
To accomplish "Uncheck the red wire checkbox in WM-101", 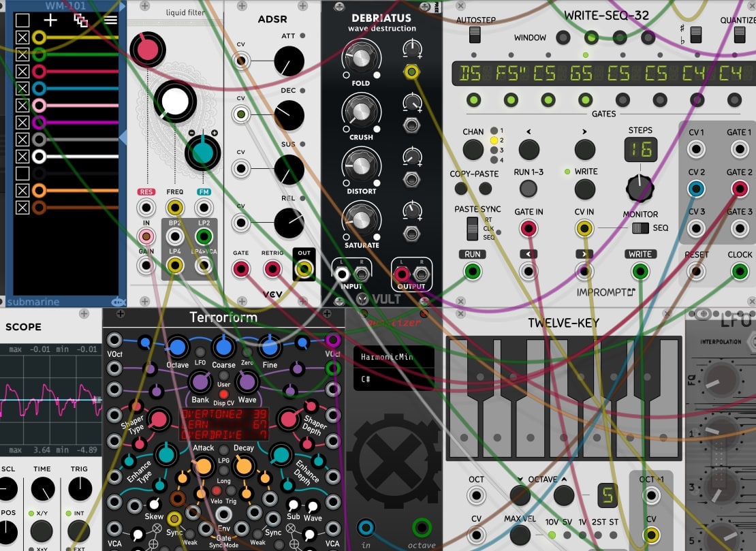I will [22, 72].
